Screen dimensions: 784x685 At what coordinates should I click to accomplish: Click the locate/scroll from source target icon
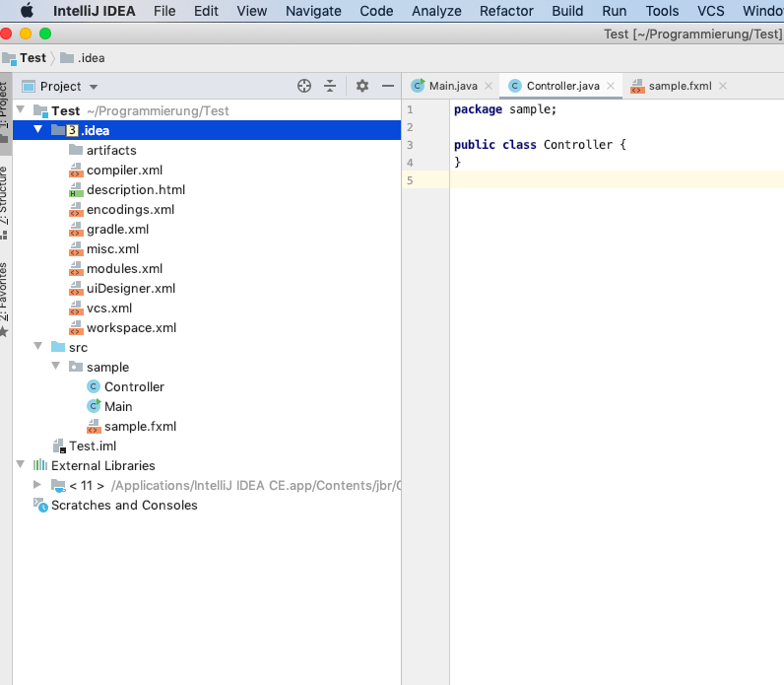click(304, 86)
